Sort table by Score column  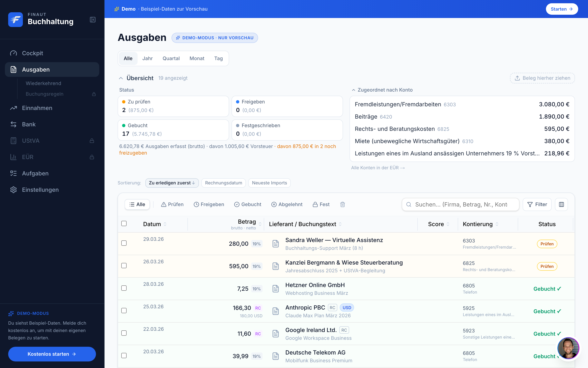[439, 224]
